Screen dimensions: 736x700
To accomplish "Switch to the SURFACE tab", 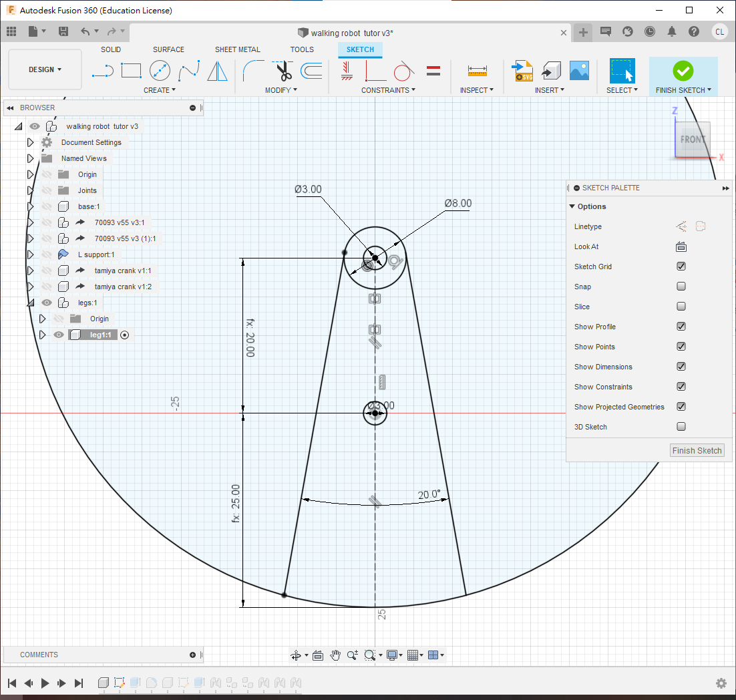I will coord(168,49).
